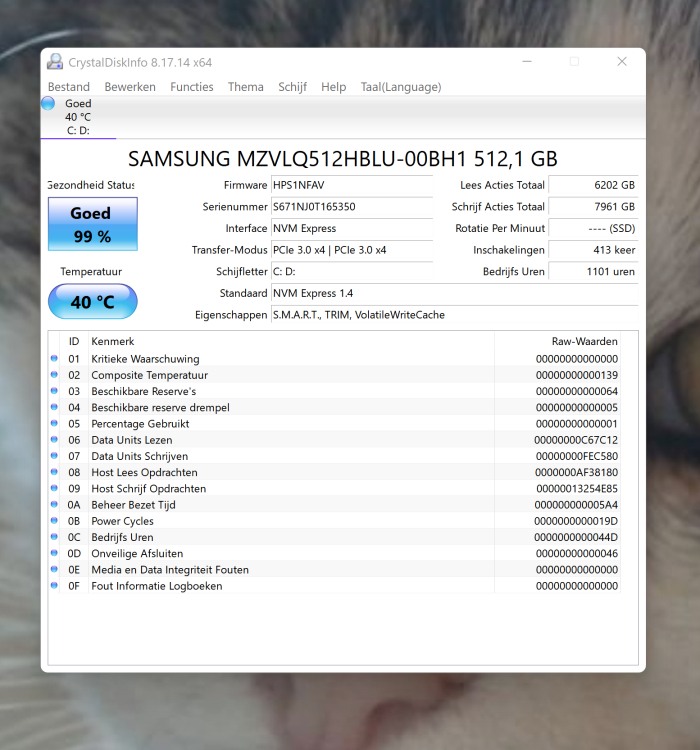Close the CrystalDiskInfo window
The image size is (700, 750).
[622, 62]
